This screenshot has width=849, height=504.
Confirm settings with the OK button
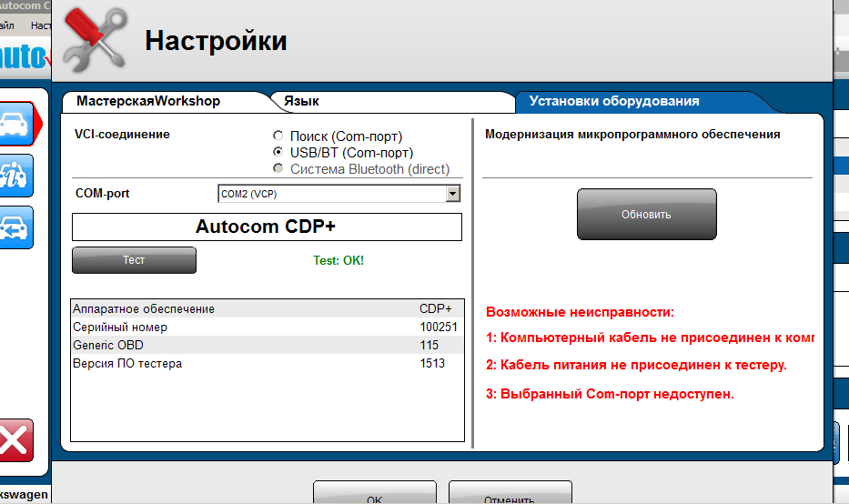coord(374,493)
